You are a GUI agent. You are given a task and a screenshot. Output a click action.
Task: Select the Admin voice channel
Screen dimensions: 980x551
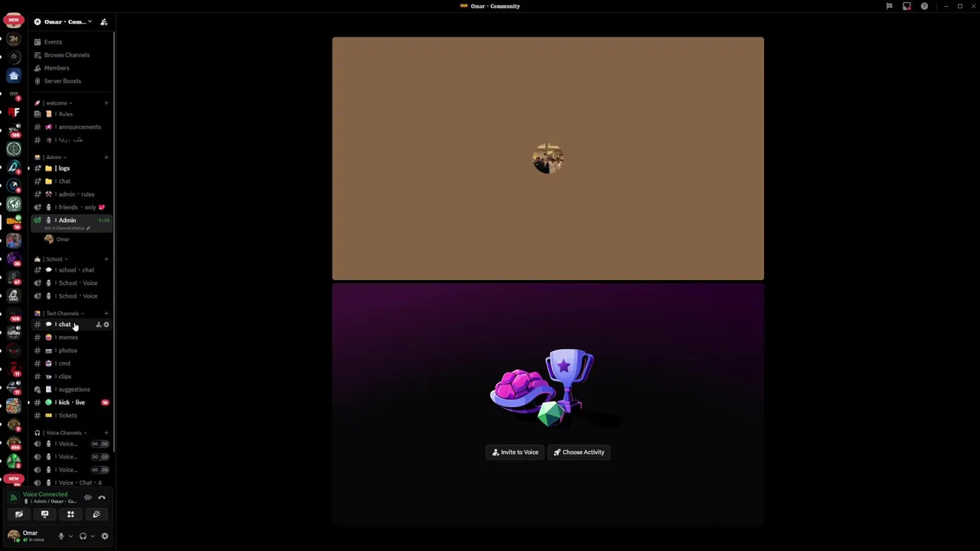click(x=72, y=220)
